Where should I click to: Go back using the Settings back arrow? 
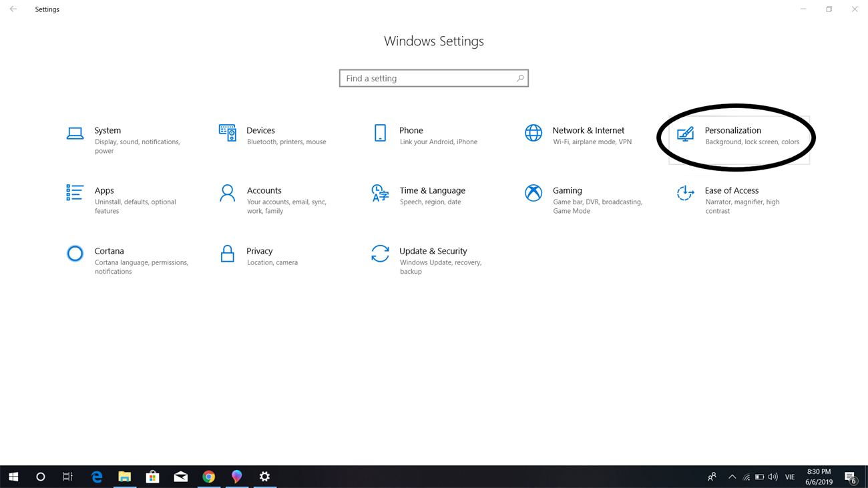(x=13, y=9)
